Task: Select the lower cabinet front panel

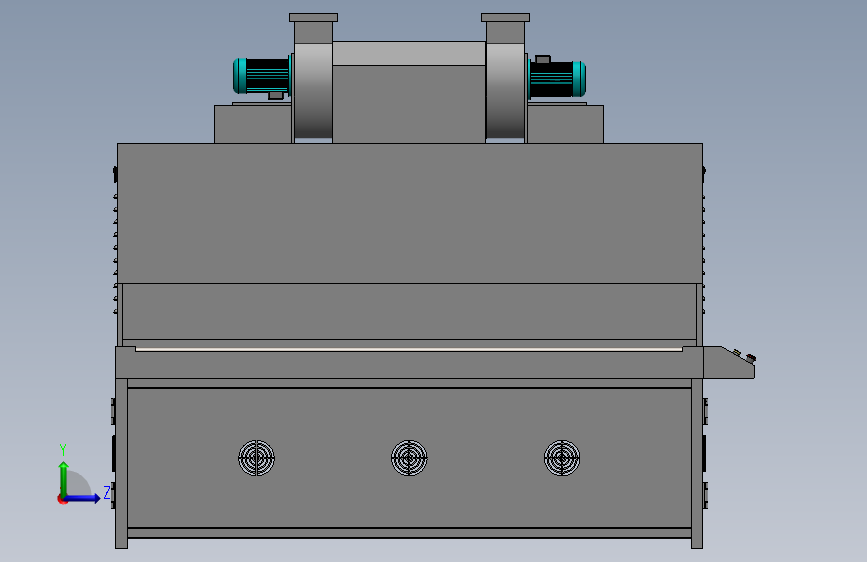Action: tap(410, 458)
